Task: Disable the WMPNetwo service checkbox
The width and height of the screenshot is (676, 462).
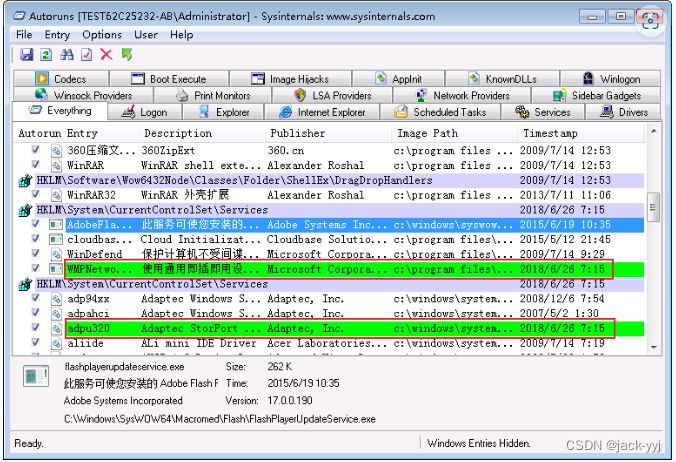Action: click(x=36, y=268)
